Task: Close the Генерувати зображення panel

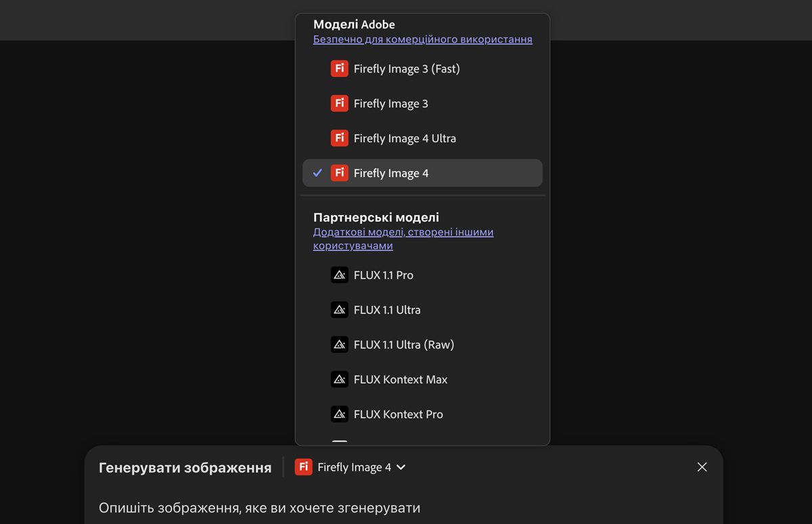Action: tap(702, 467)
